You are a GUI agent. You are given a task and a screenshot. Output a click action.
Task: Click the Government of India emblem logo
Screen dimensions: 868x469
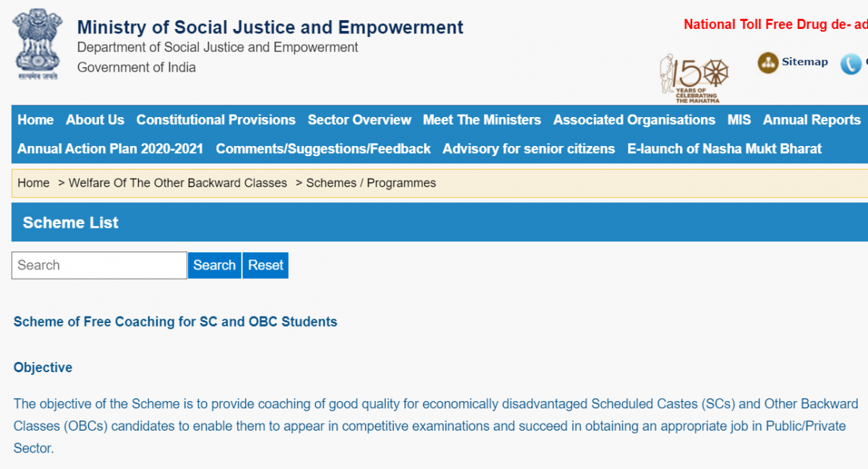(38, 45)
